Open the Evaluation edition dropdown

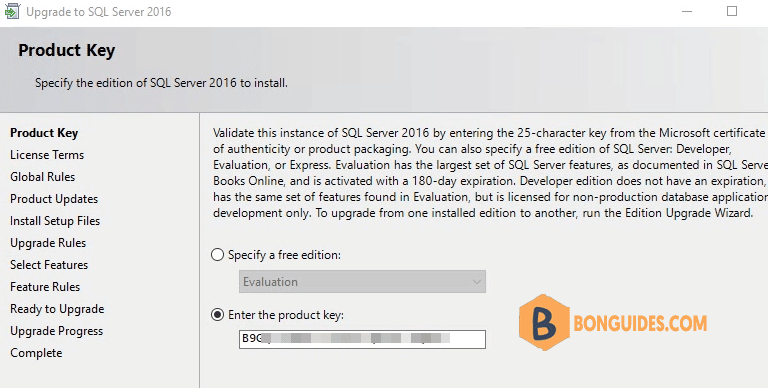pyautogui.click(x=362, y=282)
